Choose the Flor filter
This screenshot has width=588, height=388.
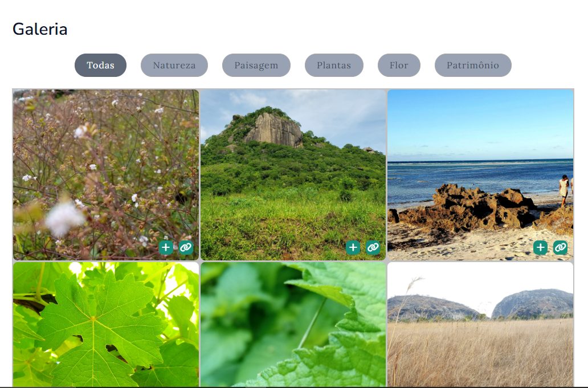pyautogui.click(x=399, y=65)
